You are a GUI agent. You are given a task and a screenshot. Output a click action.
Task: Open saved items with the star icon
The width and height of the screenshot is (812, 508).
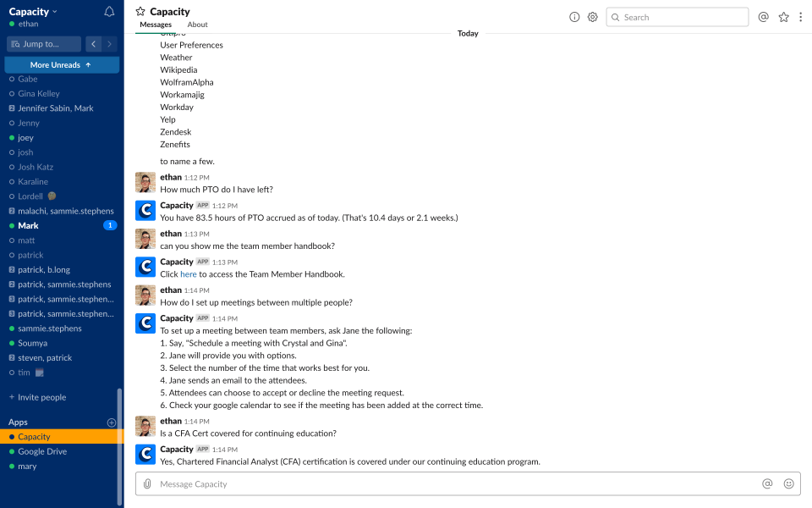coord(783,16)
